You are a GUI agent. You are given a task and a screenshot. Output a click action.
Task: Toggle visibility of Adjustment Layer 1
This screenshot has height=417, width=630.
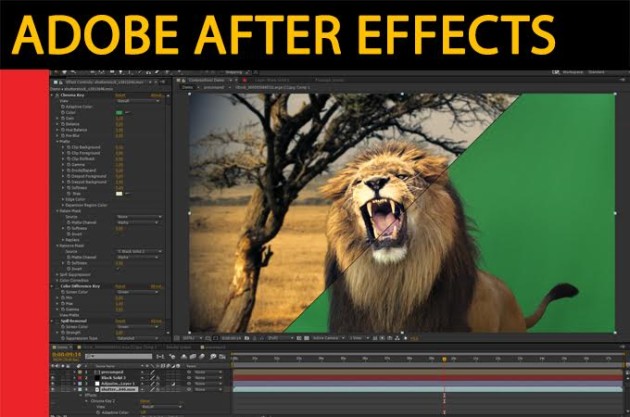pos(53,384)
